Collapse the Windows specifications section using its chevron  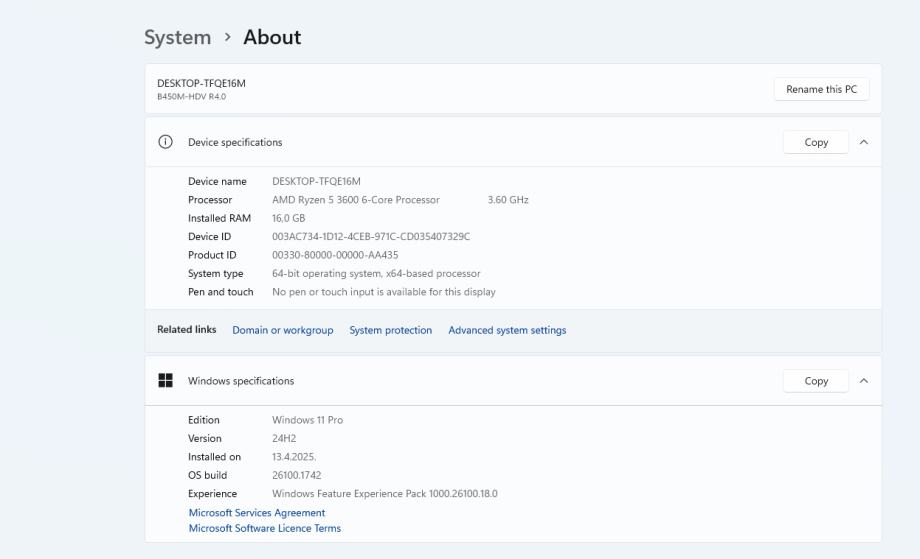click(x=864, y=381)
